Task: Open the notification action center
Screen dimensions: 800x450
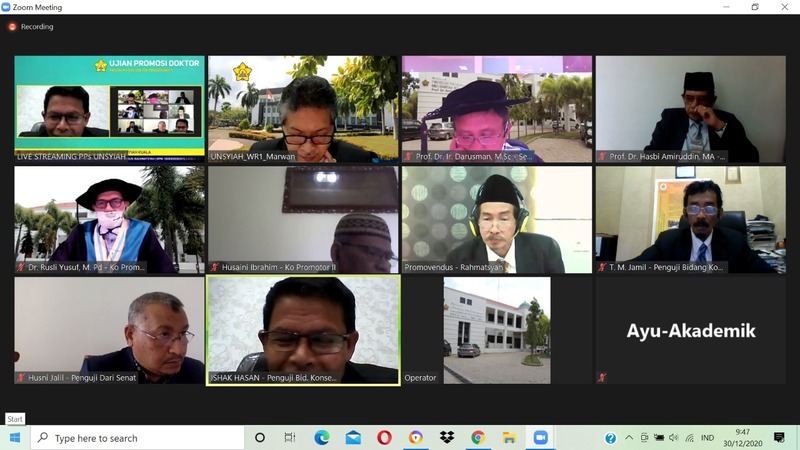Action: 779,438
